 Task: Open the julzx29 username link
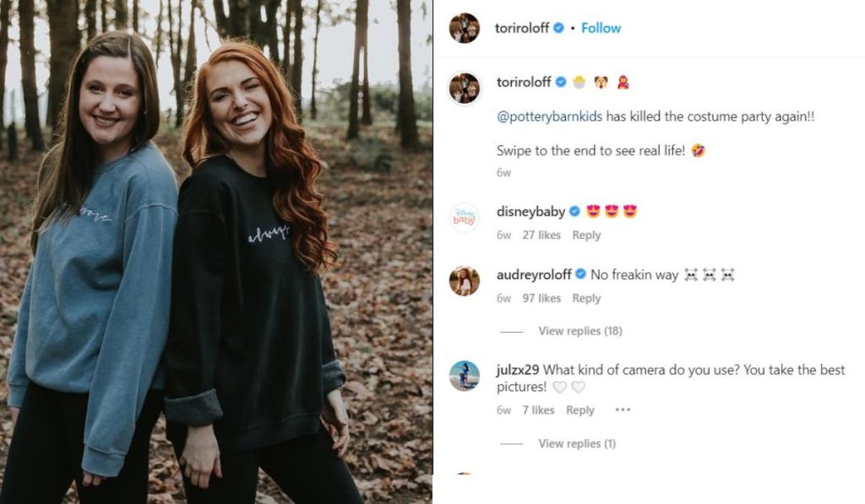click(x=518, y=370)
